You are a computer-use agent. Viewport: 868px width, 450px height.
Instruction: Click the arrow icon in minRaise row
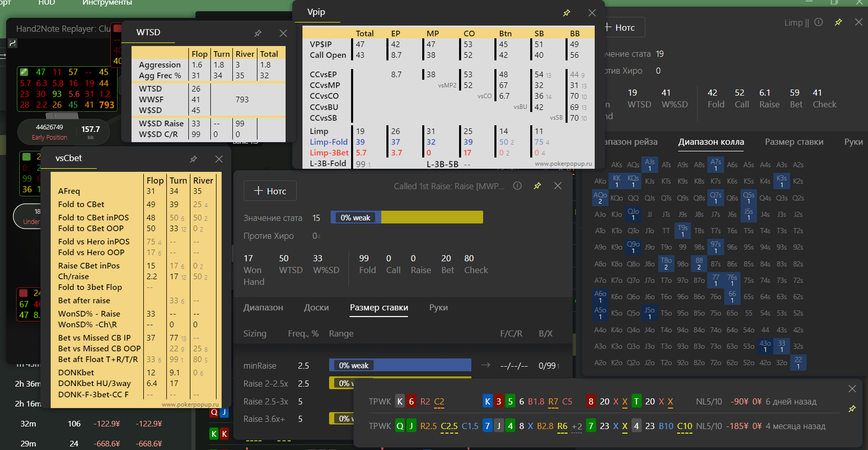point(486,365)
